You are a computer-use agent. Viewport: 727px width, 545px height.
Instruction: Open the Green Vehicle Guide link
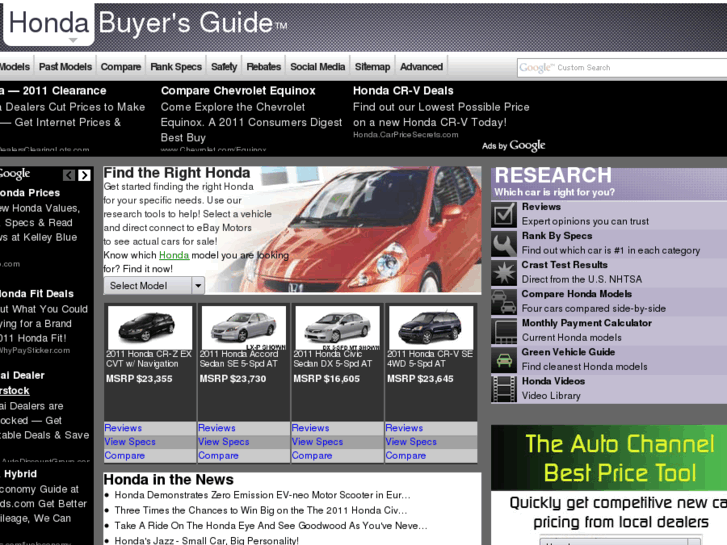[568, 352]
